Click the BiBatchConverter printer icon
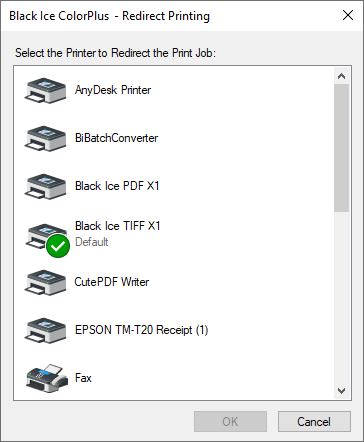Viewport: 364px width, 442px height. (x=45, y=138)
